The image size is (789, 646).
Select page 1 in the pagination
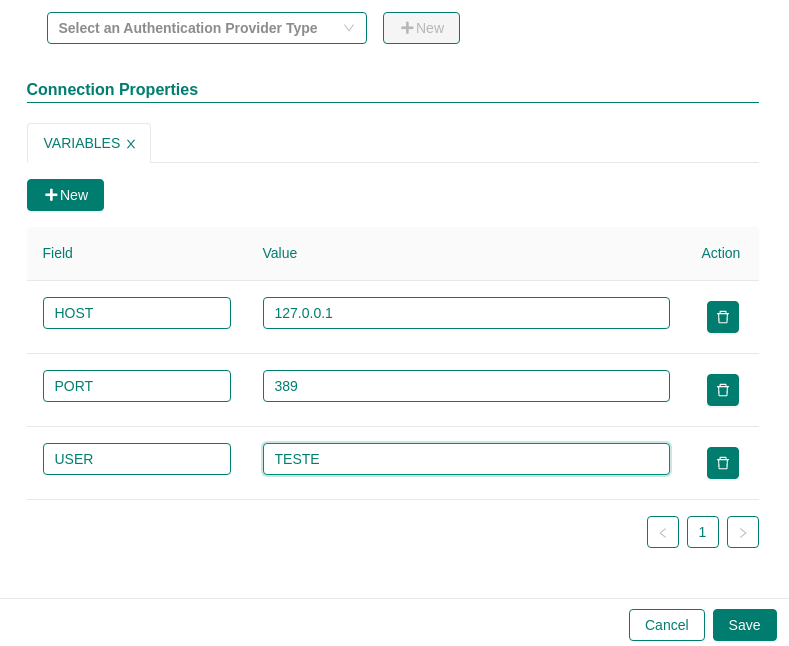click(702, 532)
